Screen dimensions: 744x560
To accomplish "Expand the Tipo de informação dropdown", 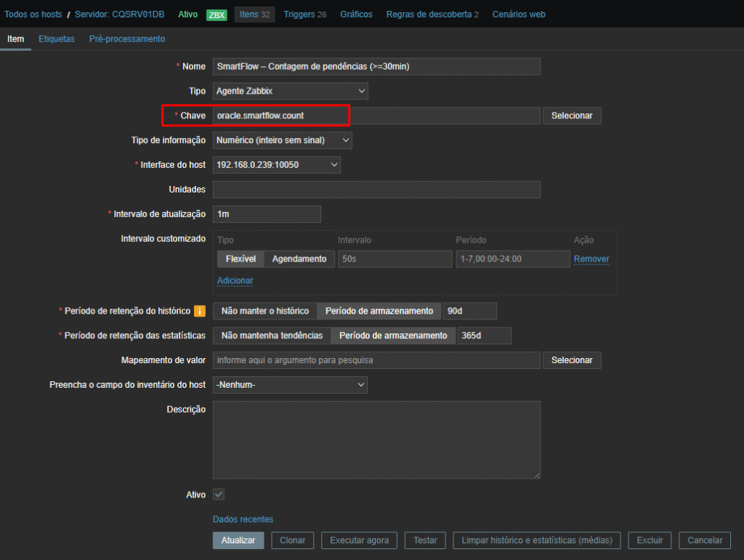I will 283,140.
